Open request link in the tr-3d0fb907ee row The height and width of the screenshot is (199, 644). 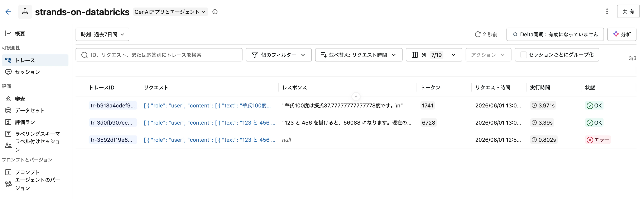210,123
